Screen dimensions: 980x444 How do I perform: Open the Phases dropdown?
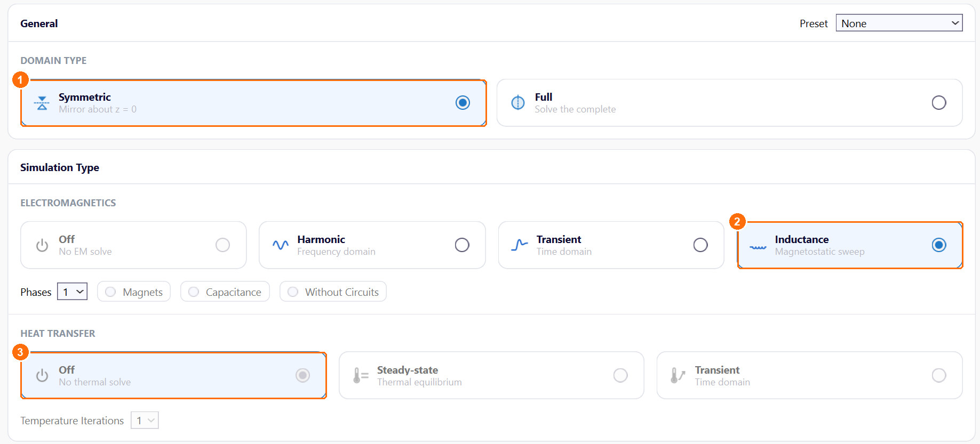[72, 292]
